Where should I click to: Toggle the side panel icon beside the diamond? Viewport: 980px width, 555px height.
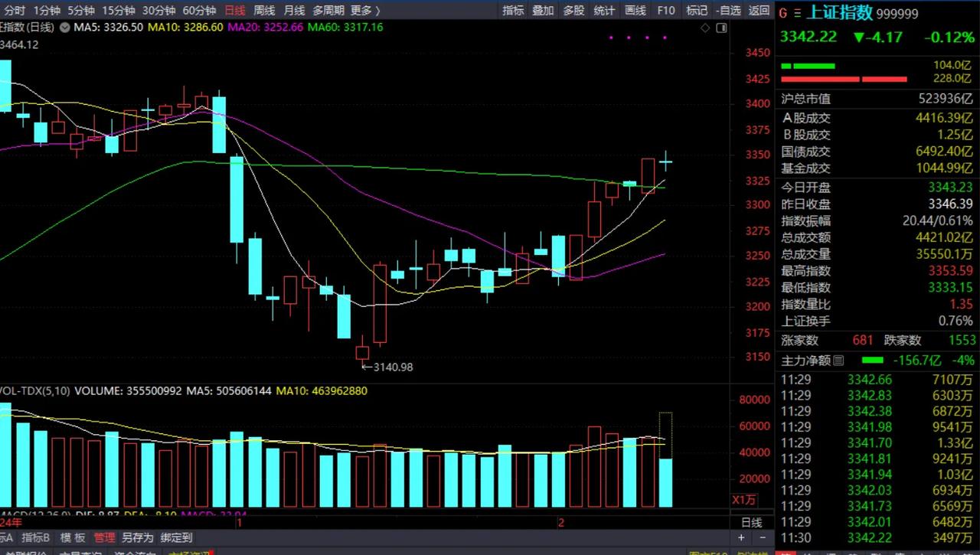pyautogui.click(x=722, y=28)
